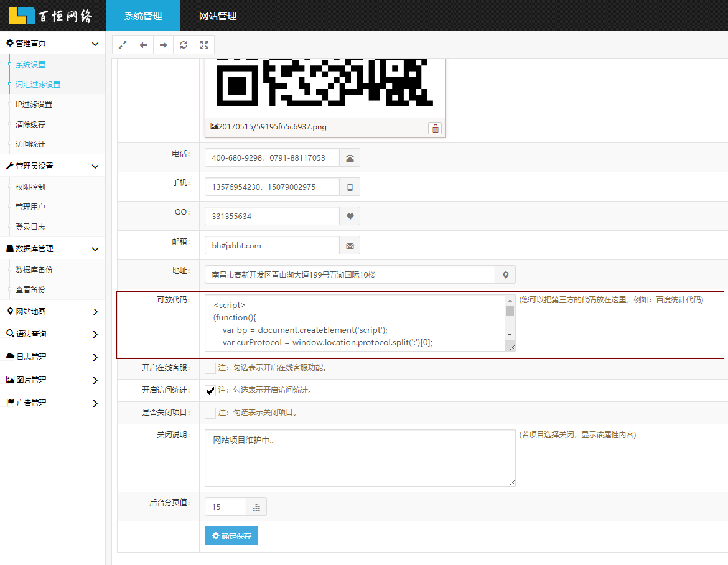728x565 pixels.
Task: Save settings with the 确定保存 button
Action: (231, 536)
